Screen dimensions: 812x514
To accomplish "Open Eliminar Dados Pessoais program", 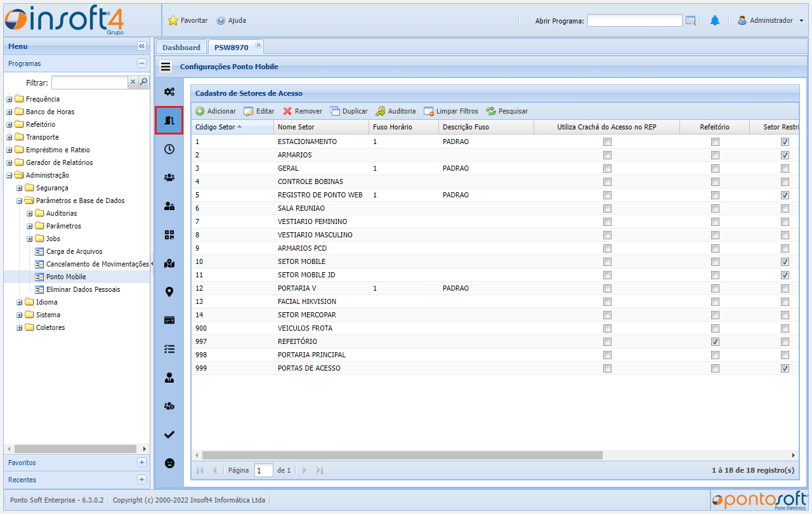I will (82, 289).
